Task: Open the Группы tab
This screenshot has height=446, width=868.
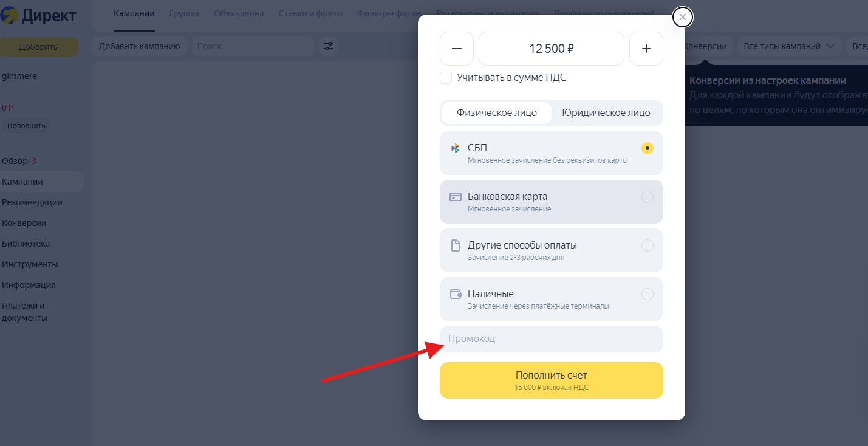Action: pos(184,13)
